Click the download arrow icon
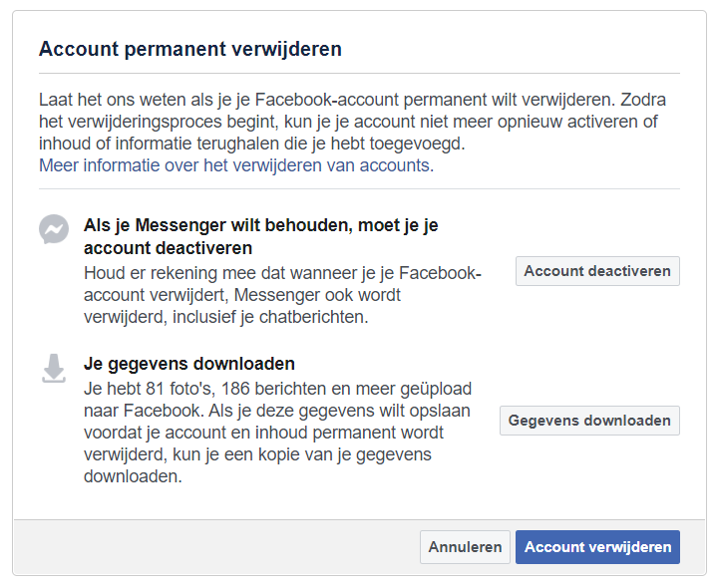Image resolution: width=717 pixels, height=588 pixels. (54, 368)
